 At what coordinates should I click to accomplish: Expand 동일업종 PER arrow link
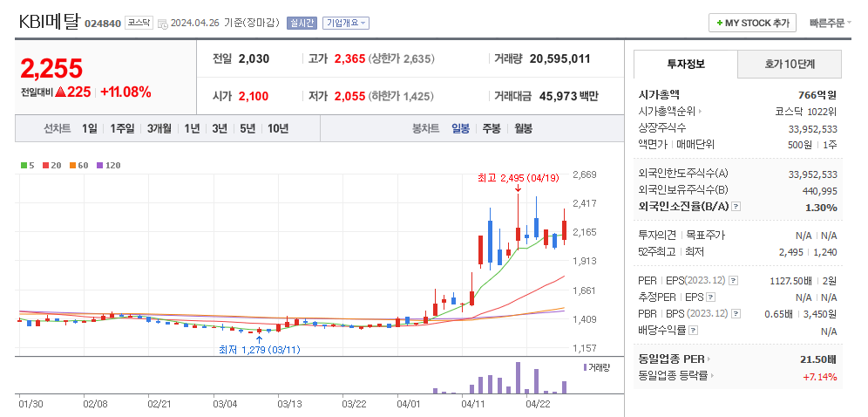tap(708, 359)
